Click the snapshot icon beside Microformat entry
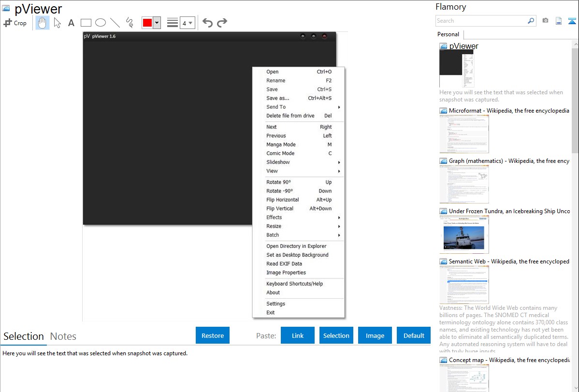 [443, 111]
